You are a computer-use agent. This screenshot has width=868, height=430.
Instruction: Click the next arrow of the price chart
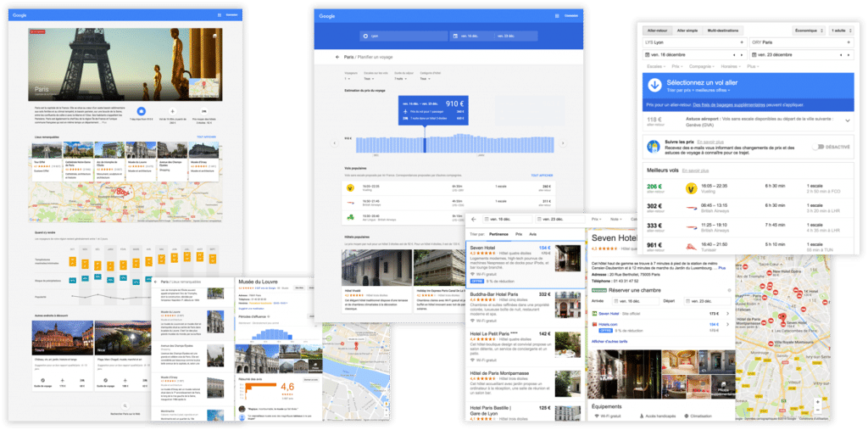(x=563, y=143)
